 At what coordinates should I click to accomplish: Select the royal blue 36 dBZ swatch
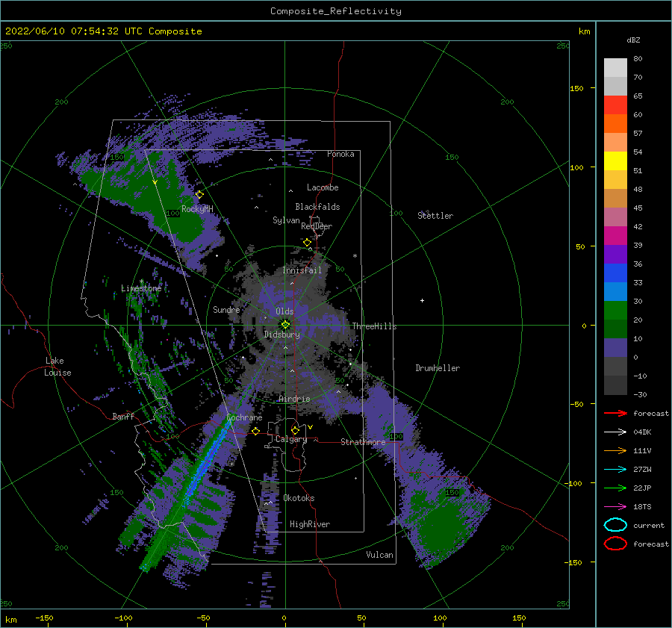(615, 273)
